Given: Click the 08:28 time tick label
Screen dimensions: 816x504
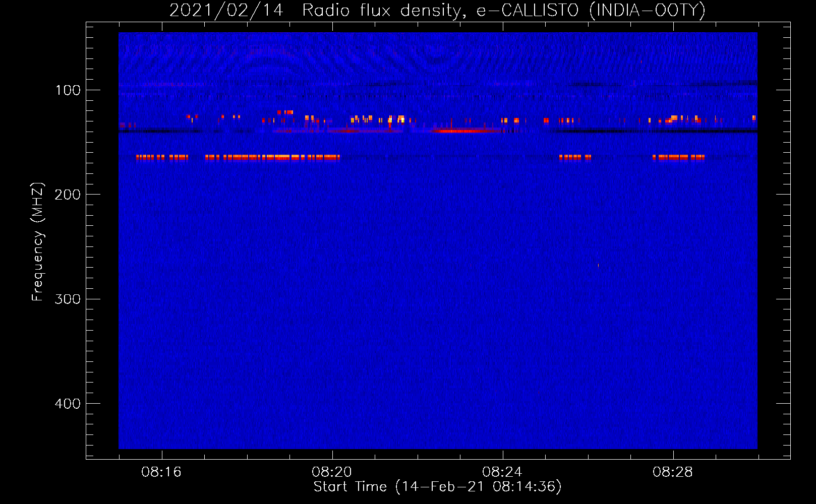Looking at the screenshot, I should click(x=673, y=472).
